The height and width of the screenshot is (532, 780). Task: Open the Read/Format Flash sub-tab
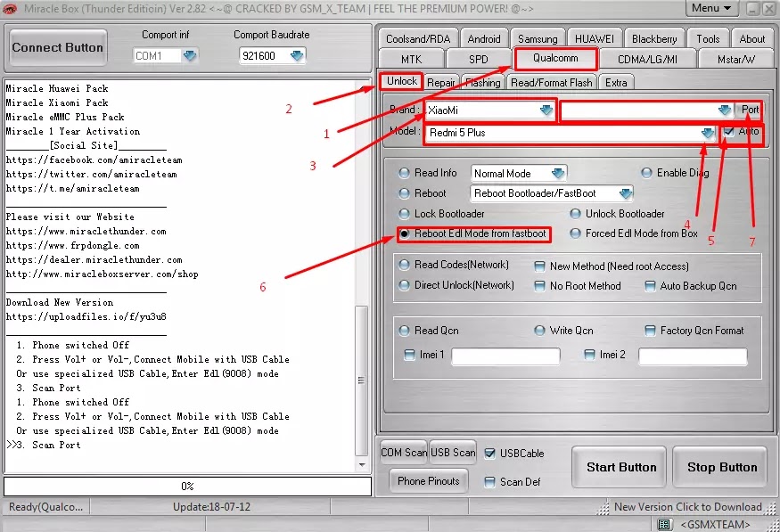[x=551, y=83]
